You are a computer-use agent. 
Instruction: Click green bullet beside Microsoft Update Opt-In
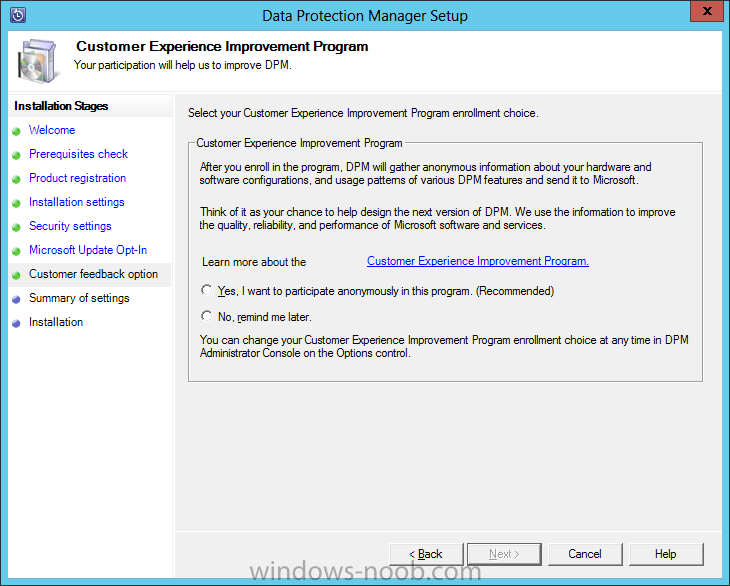click(16, 251)
